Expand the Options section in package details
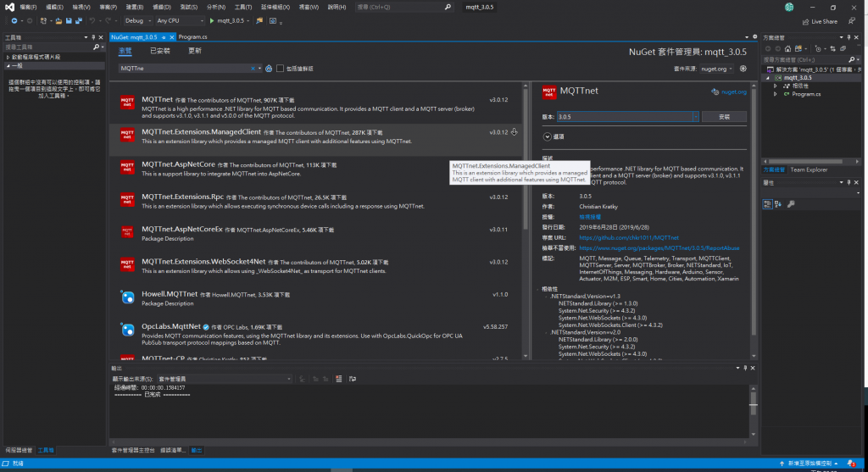The height and width of the screenshot is (472, 868). click(x=547, y=136)
